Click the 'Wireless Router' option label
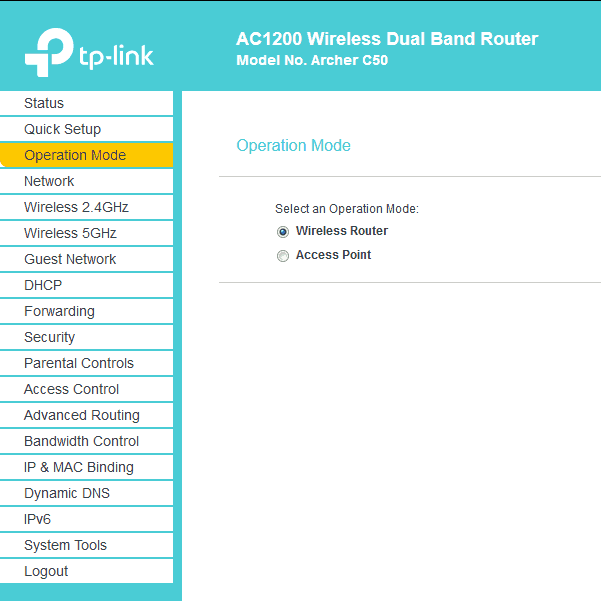This screenshot has height=601, width=601. tap(342, 231)
